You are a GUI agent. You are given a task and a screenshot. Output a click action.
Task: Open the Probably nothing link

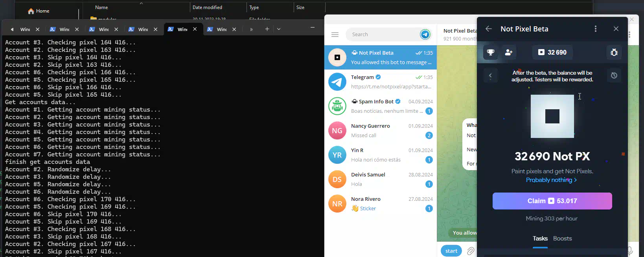(551, 180)
